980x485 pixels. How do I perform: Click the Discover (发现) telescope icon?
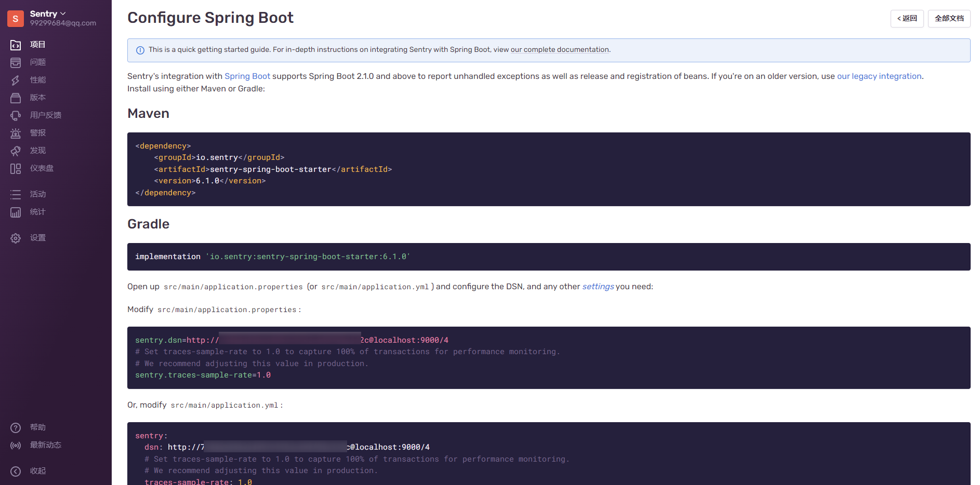[x=16, y=151]
